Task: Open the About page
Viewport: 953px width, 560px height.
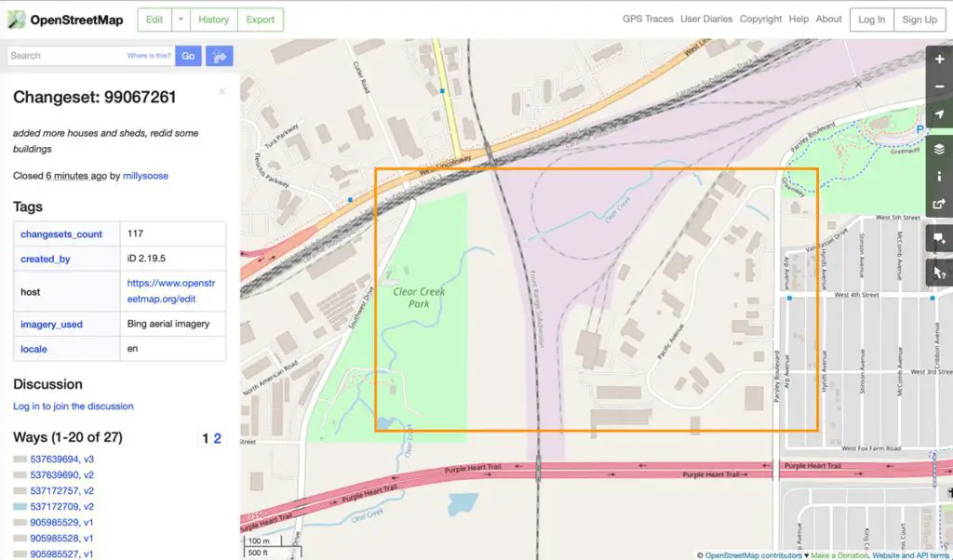Action: [x=829, y=19]
